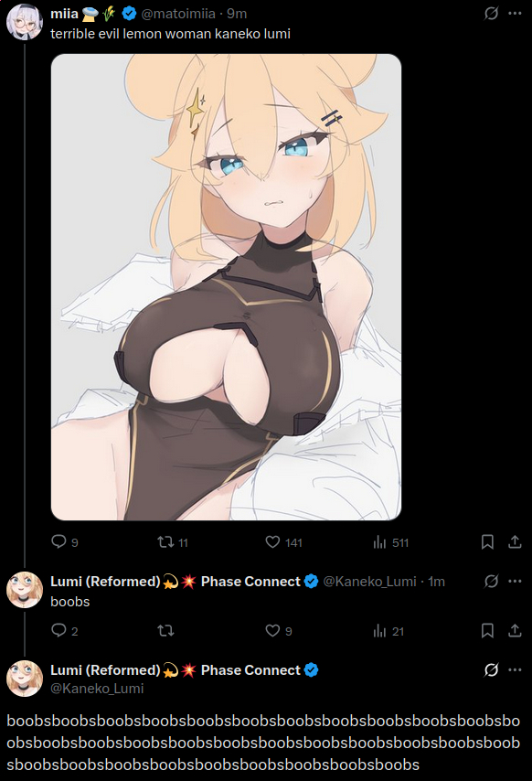Like miia's tweet showing 141 likes

point(272,541)
